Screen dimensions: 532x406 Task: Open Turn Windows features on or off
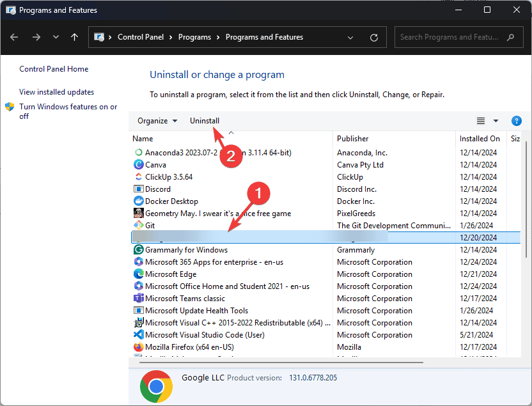(68, 111)
